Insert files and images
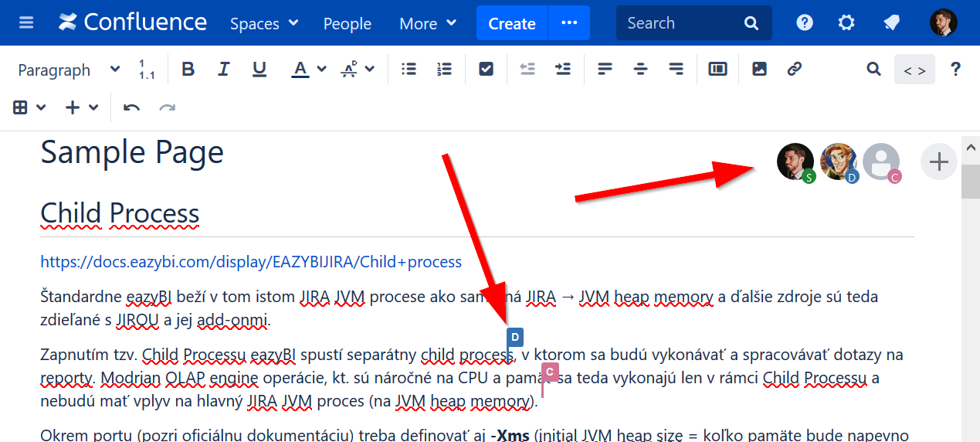The height and width of the screenshot is (442, 980). 759,70
